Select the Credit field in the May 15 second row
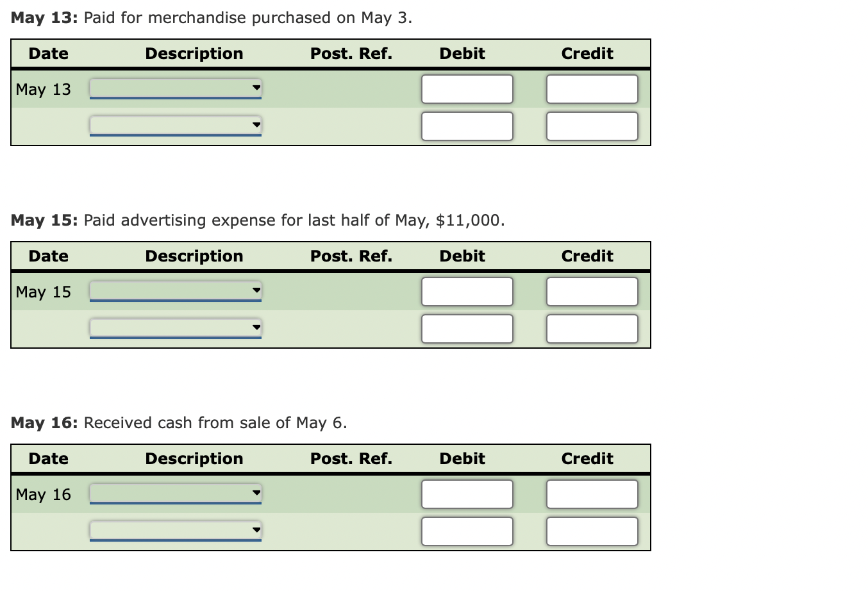The height and width of the screenshot is (591, 868). coord(592,328)
